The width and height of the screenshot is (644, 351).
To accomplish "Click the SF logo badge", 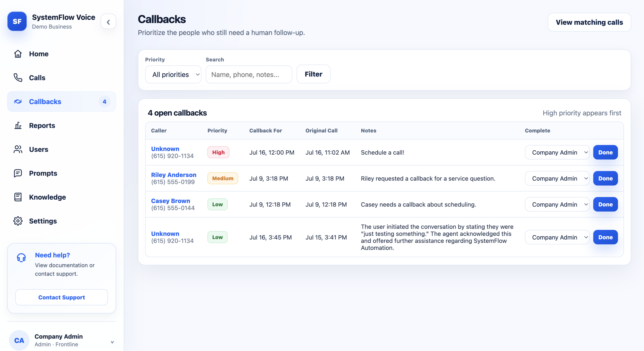I will point(17,21).
